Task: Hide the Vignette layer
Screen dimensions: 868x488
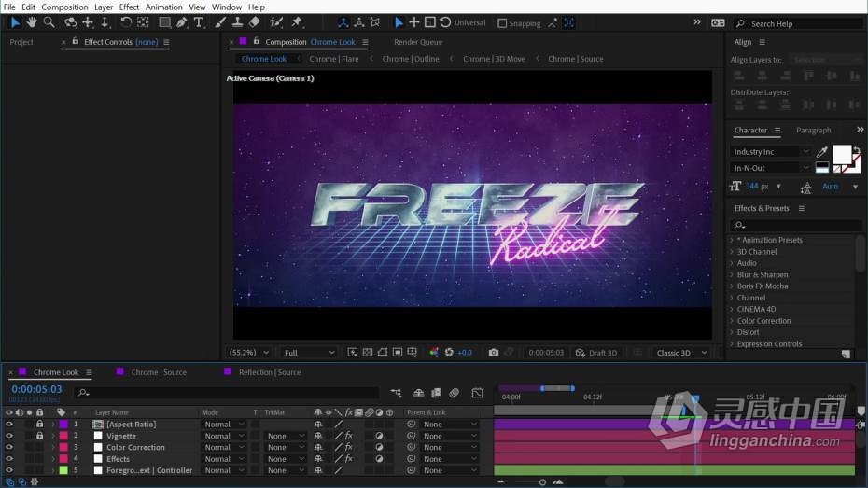Action: pos(8,436)
